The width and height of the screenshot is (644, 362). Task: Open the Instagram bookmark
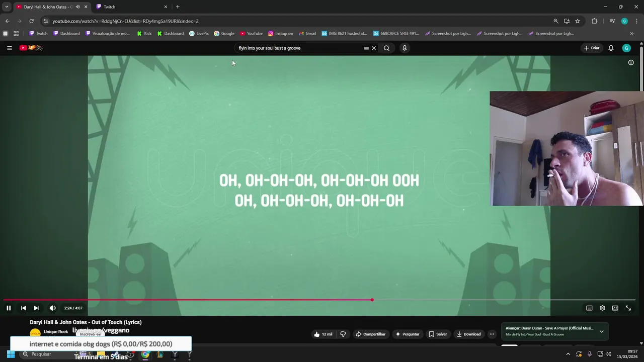[280, 34]
